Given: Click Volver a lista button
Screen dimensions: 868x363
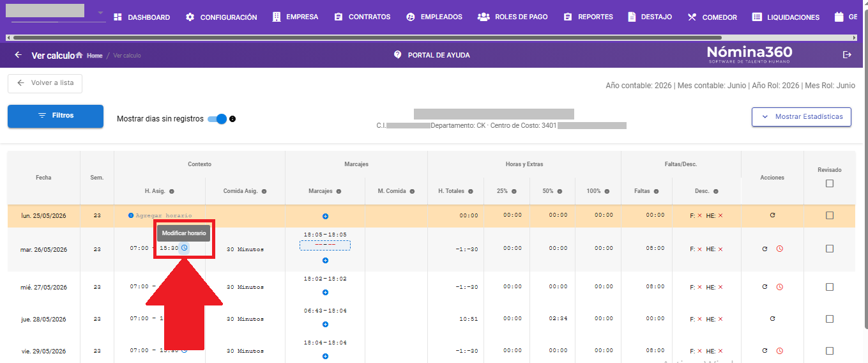Looking at the screenshot, I should [45, 83].
